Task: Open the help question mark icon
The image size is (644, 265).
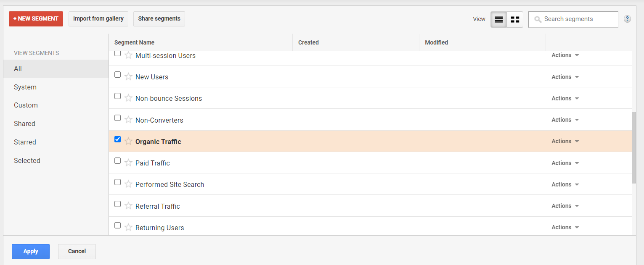Action: click(x=627, y=19)
